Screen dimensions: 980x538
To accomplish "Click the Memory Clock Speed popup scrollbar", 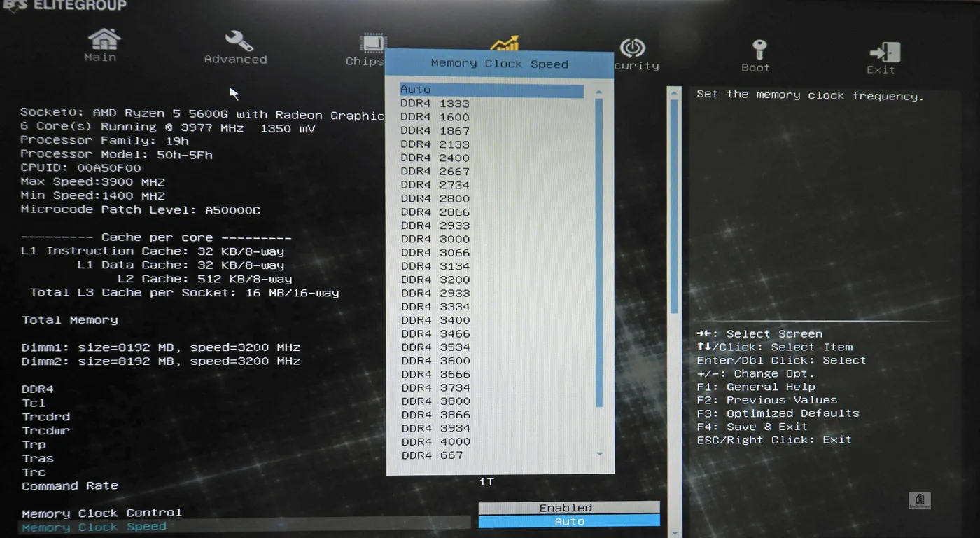I will [x=599, y=252].
